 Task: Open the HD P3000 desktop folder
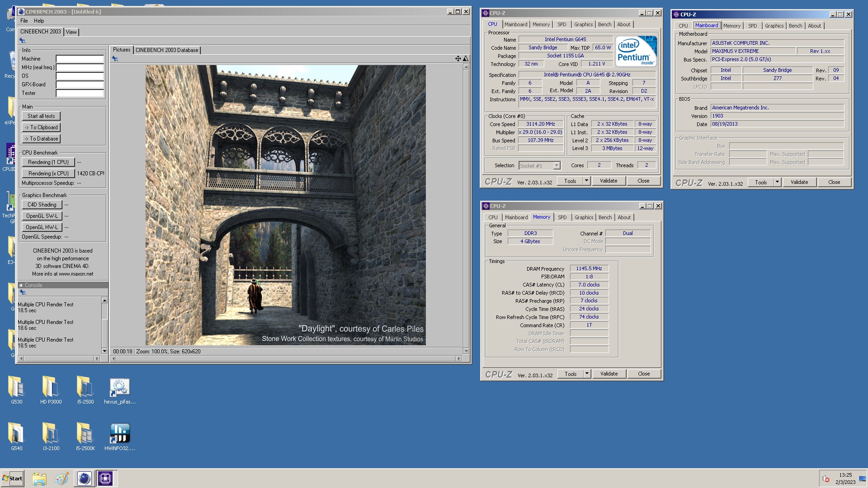tap(51, 389)
